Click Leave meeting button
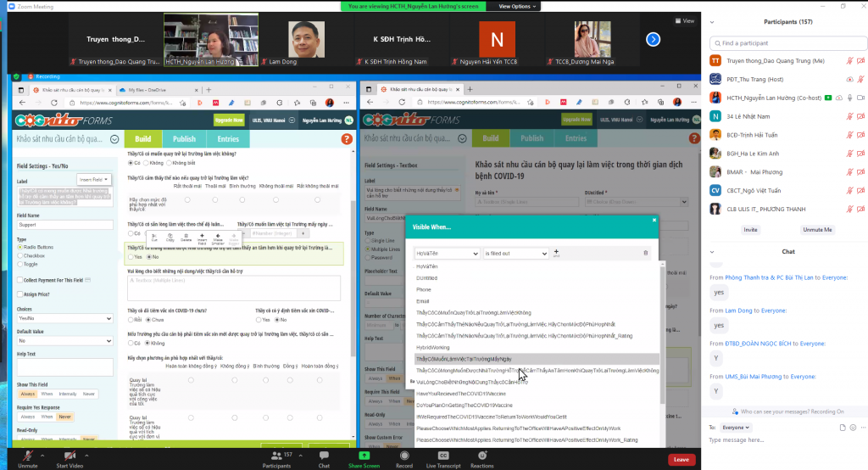 pyautogui.click(x=681, y=460)
